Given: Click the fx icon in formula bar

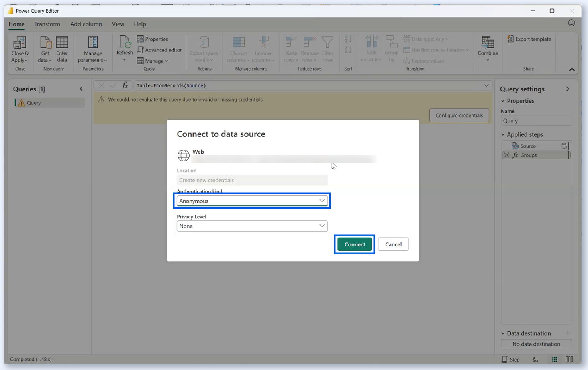Looking at the screenshot, I should [125, 85].
